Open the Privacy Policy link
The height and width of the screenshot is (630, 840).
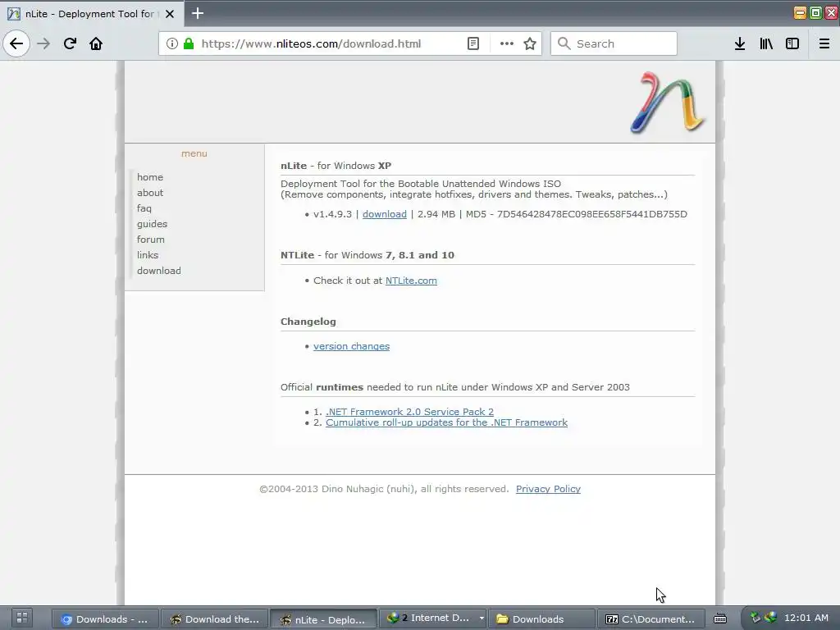[548, 489]
